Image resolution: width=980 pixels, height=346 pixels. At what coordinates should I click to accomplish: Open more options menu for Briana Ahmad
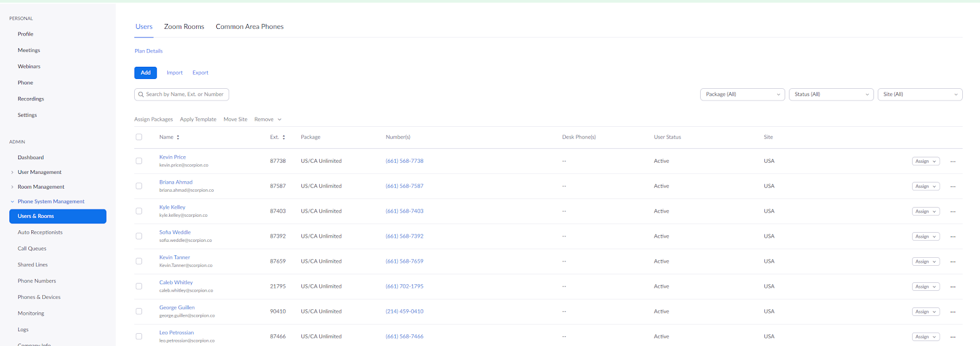[952, 187]
